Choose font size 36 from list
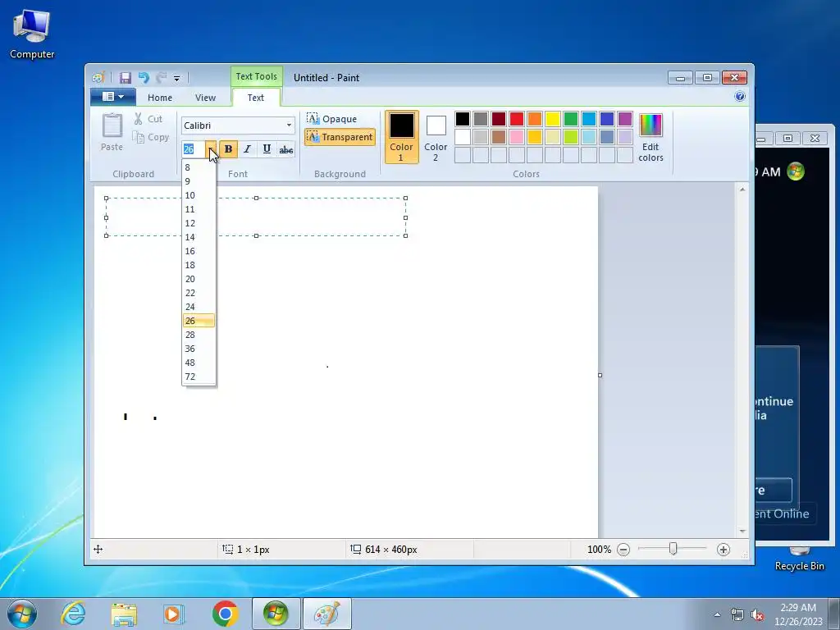Screen dimensions: 840x630 [199, 348]
